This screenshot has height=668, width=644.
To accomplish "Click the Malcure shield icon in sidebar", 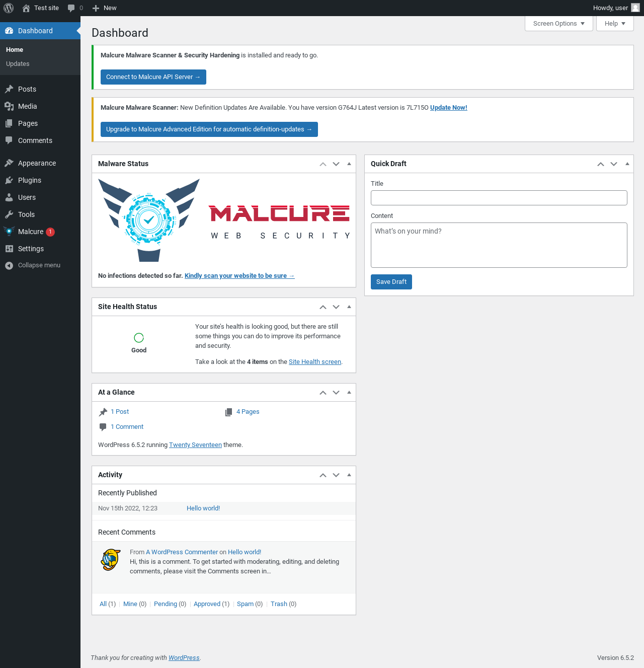I will coord(9,232).
